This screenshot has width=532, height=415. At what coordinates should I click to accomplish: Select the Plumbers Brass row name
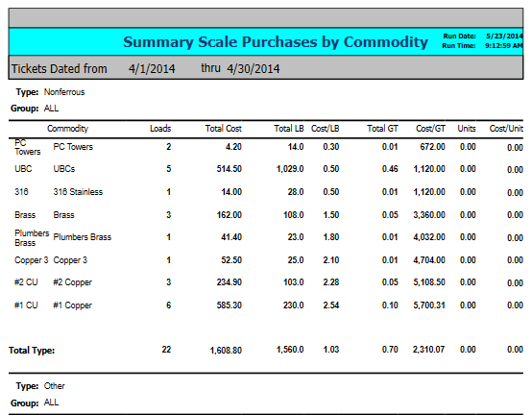click(83, 237)
